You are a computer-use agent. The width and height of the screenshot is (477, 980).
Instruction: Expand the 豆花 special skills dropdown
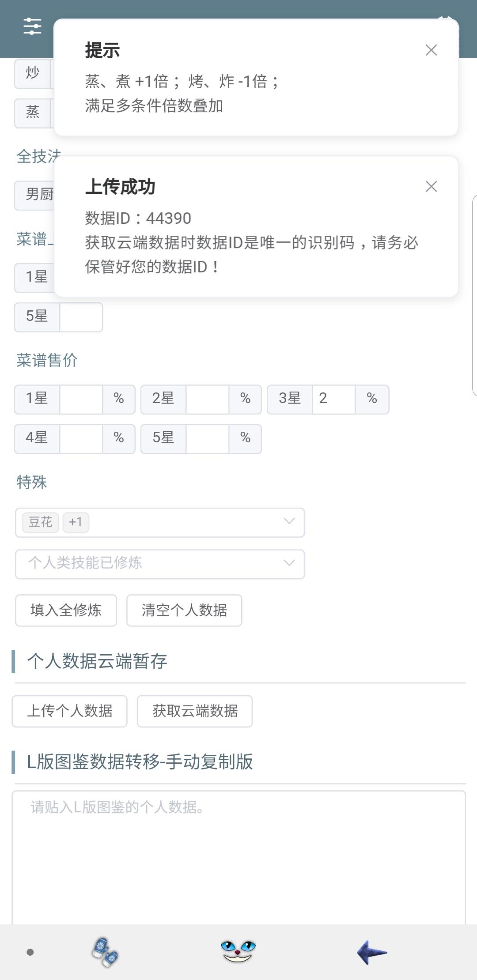(289, 522)
